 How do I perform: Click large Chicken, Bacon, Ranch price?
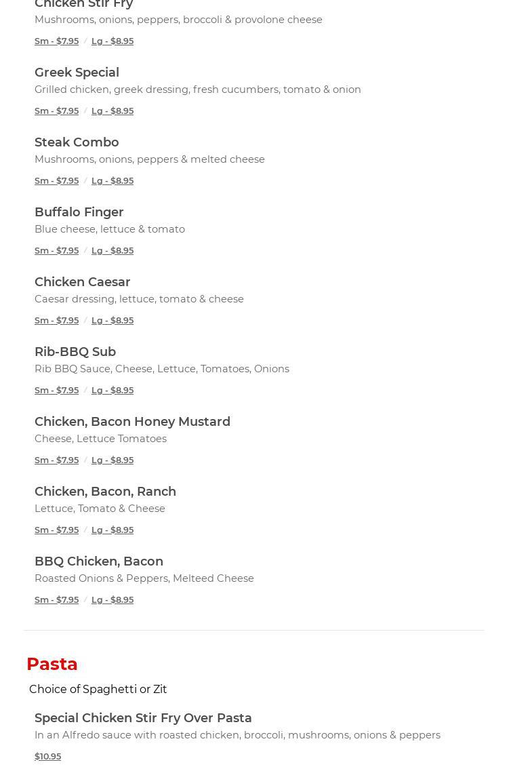coord(112,530)
